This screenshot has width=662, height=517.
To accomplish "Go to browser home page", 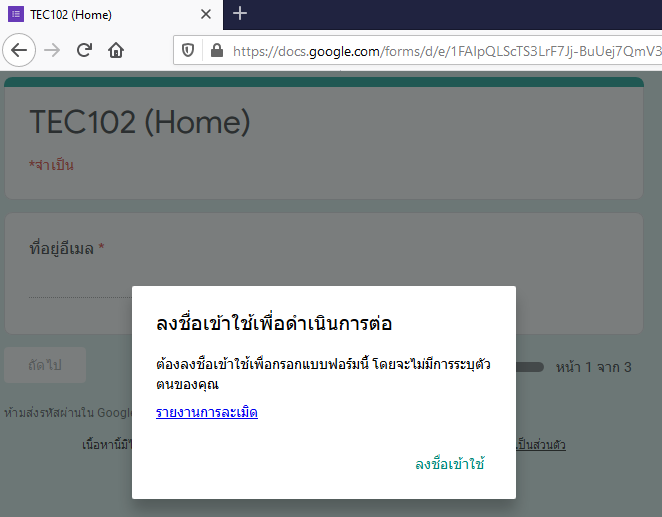I will pos(116,50).
